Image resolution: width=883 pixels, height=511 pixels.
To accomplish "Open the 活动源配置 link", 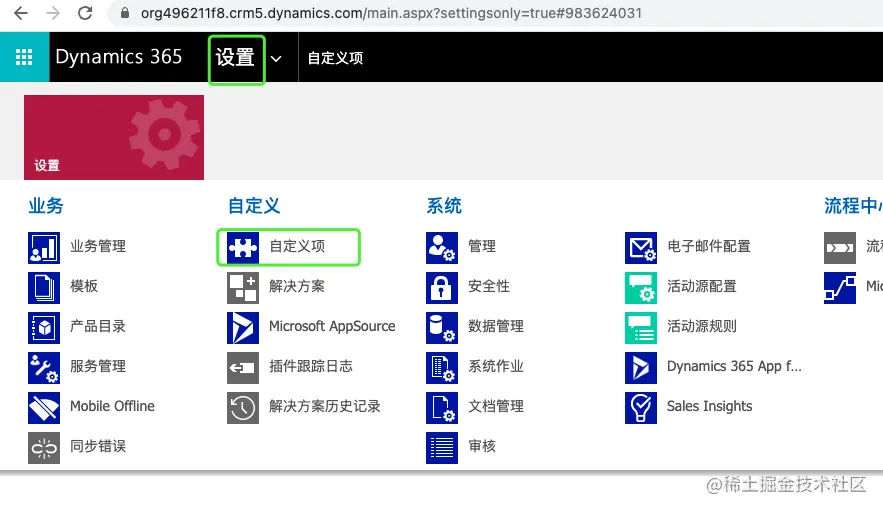I will tap(702, 286).
